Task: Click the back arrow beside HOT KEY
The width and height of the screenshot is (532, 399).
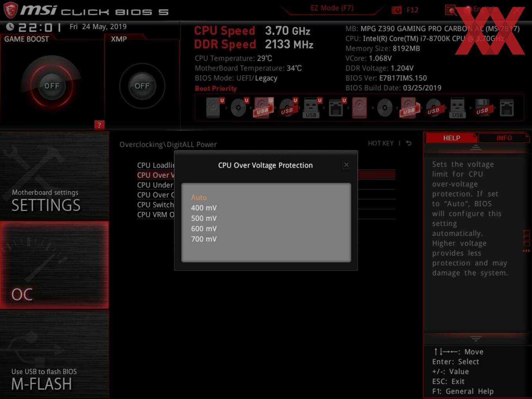Action: point(409,143)
